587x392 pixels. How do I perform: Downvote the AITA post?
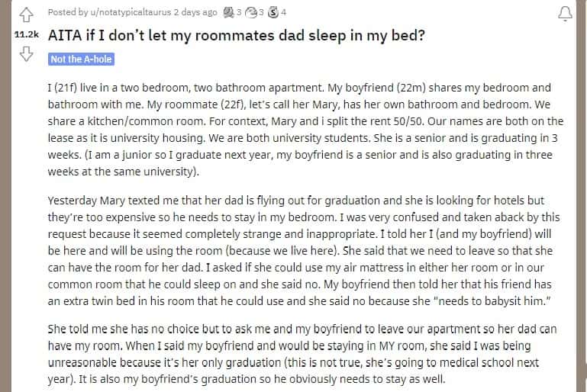click(25, 54)
